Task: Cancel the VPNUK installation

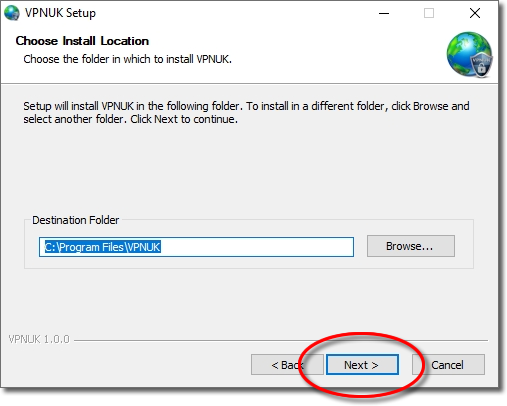Action: tap(448, 365)
